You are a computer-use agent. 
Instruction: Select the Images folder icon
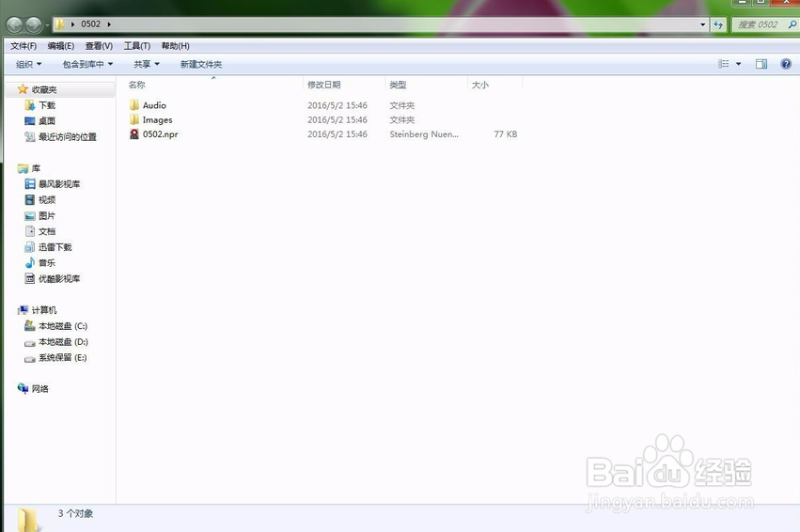pyautogui.click(x=134, y=119)
